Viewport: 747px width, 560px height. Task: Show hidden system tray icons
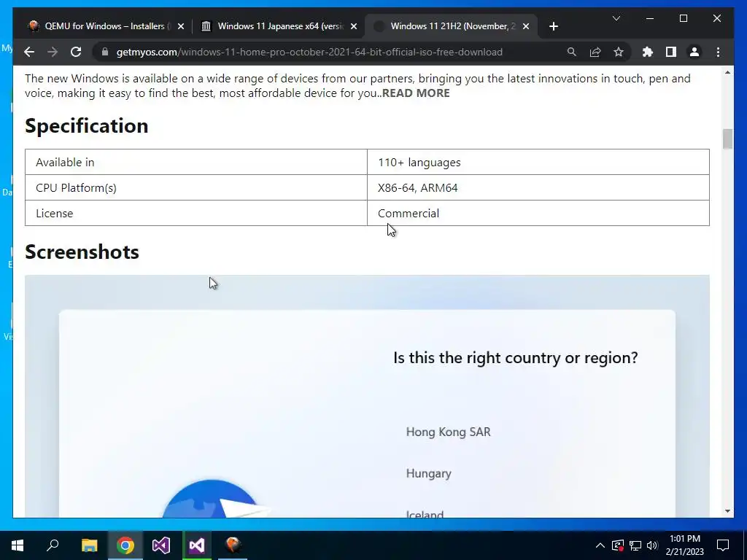[x=600, y=545]
